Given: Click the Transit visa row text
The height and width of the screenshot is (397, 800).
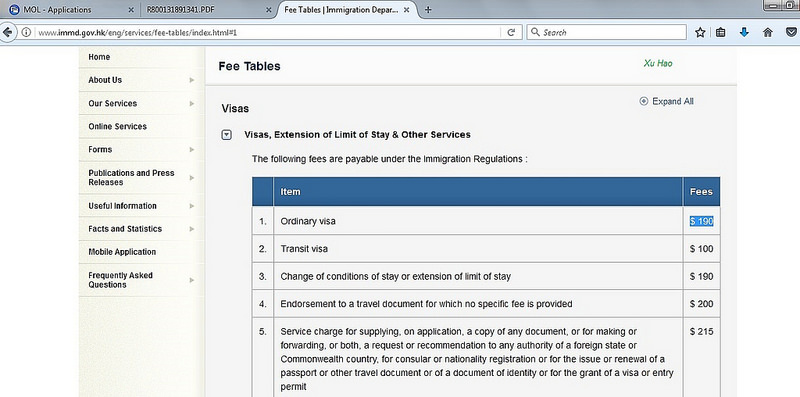Looking at the screenshot, I should 304,249.
